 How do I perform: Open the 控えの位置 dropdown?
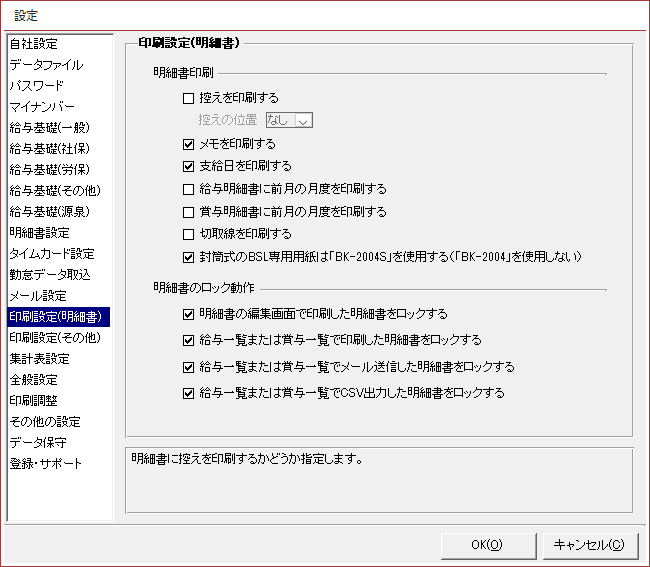[x=289, y=120]
